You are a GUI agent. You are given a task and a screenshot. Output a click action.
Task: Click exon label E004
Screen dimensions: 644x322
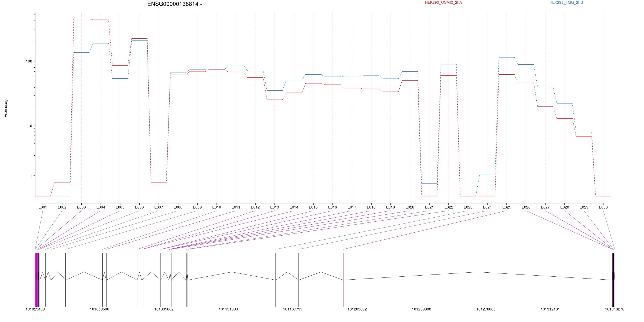101,207
